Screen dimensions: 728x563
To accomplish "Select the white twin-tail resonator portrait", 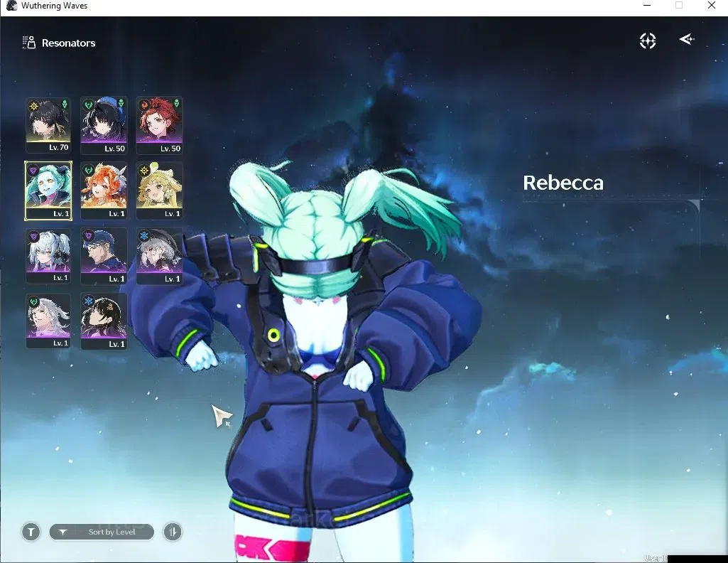I will coord(48,255).
